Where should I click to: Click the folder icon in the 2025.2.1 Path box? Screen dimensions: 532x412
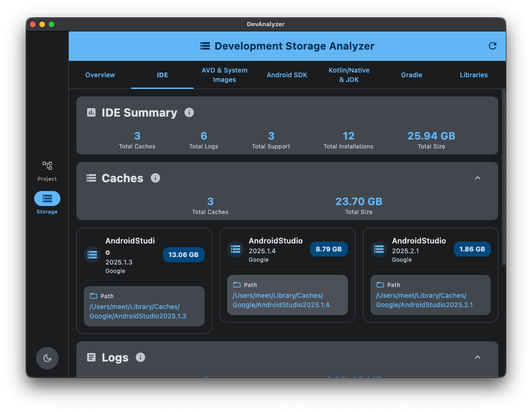380,285
